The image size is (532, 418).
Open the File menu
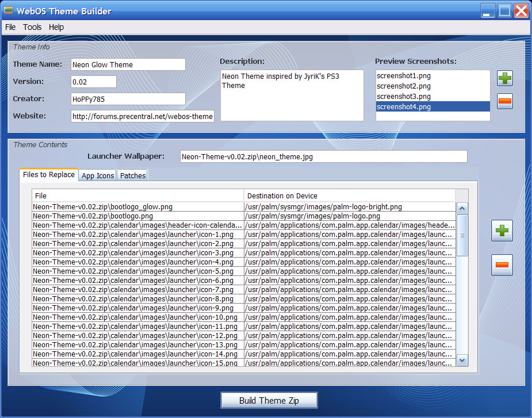(x=10, y=27)
